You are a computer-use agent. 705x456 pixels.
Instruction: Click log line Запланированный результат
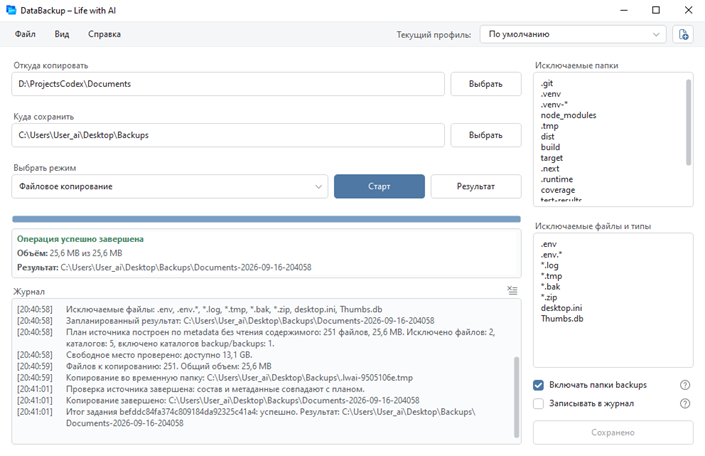coord(250,321)
